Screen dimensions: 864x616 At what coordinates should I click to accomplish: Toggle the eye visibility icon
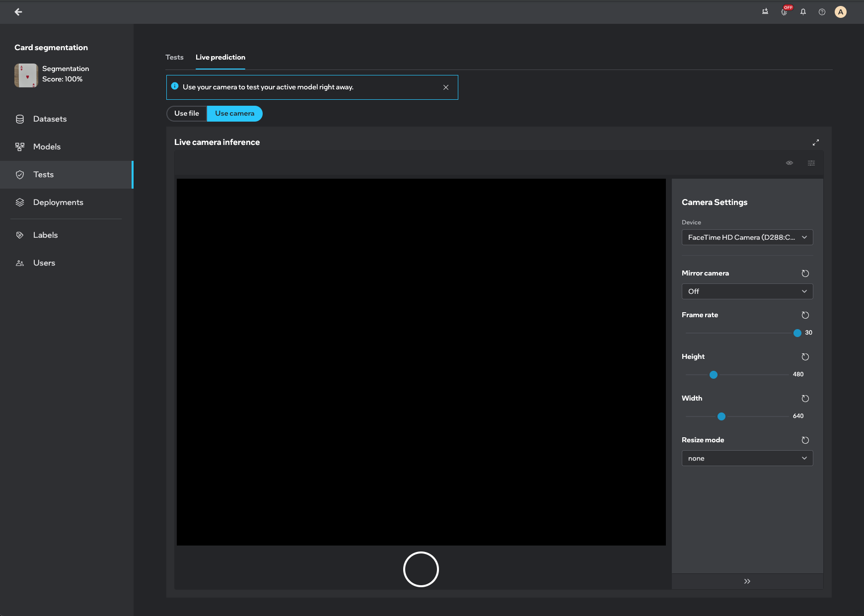(790, 163)
